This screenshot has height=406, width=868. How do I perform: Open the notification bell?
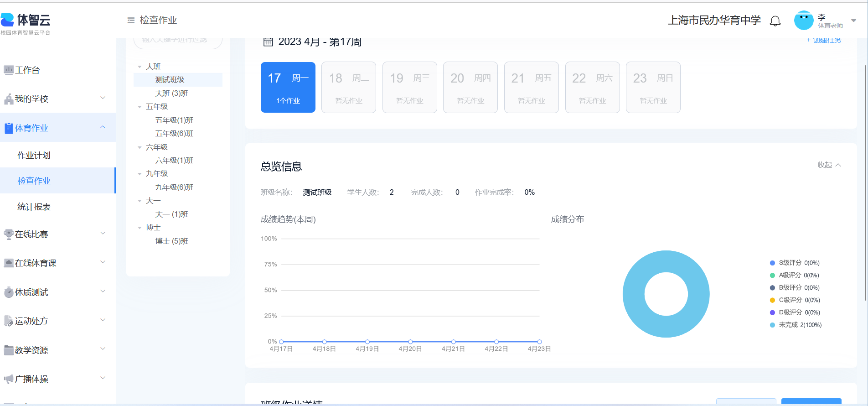[x=775, y=21]
